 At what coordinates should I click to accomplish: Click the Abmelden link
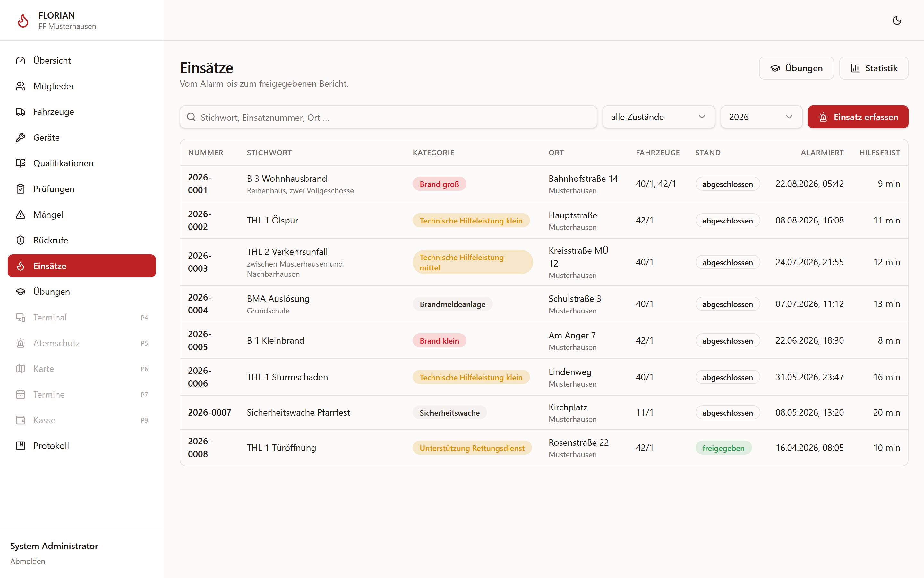tap(28, 561)
